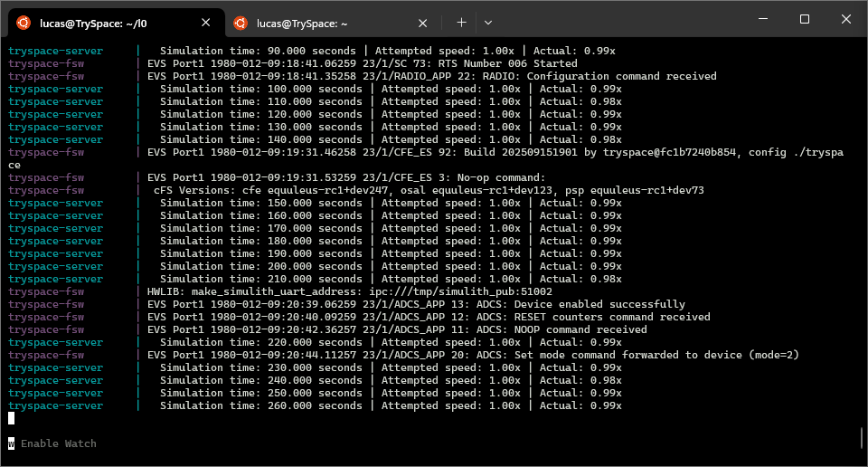The image size is (868, 467).
Task: Click the 'w Enable Watch' hint
Action: 52,443
